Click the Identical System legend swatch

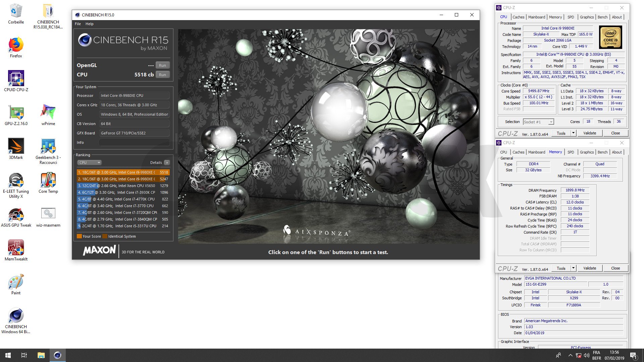[x=105, y=236]
